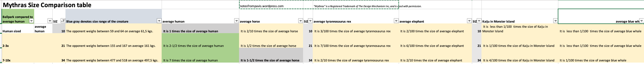Screen dimensions: 644x64
Task: Open SIZ filter arrow left of the Kaiju header
Action: pyautogui.click(x=479, y=21)
